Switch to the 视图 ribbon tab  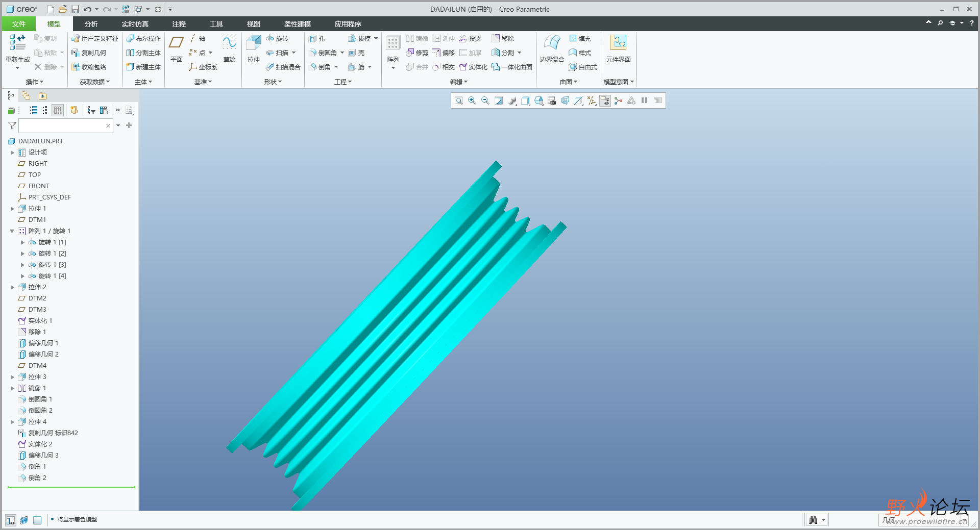(x=254, y=24)
